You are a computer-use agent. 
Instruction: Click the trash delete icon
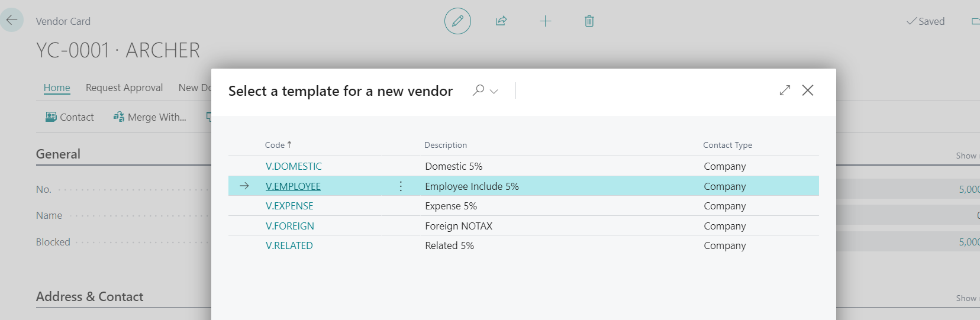(x=589, y=21)
